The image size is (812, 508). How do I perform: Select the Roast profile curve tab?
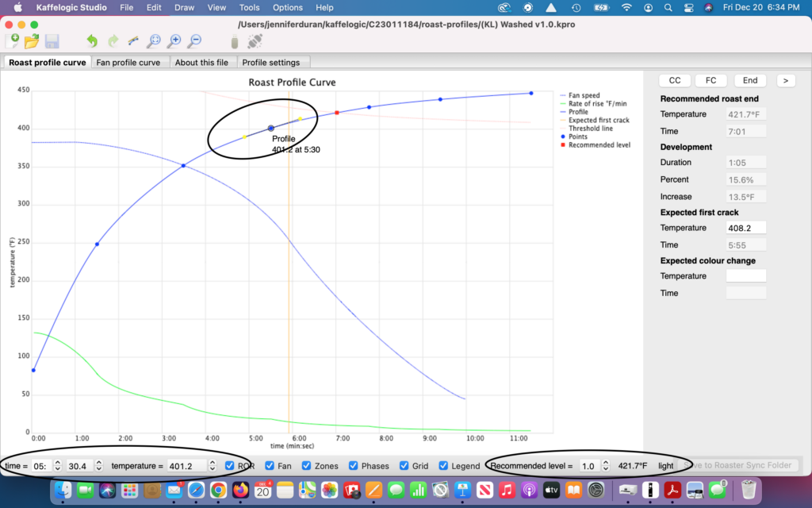(47, 62)
